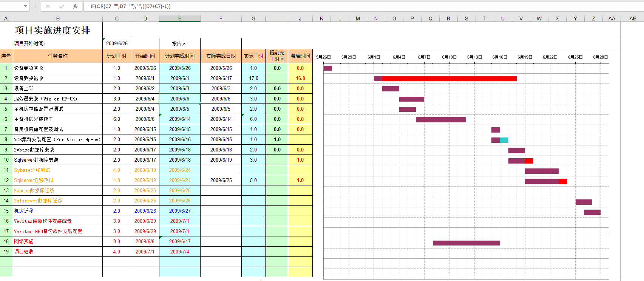Viewport: 644px width, 281px height.
Task: Click the 5月26日 label on chart axis
Action: point(323,57)
